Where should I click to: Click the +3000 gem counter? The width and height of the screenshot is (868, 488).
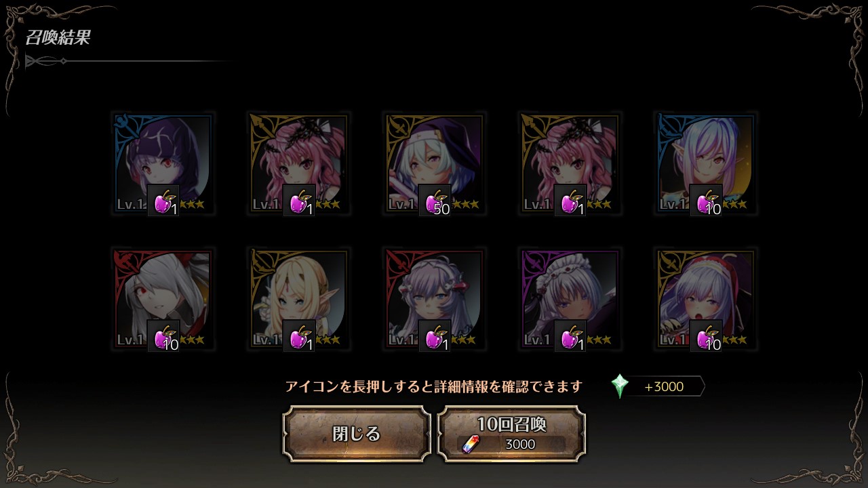[x=664, y=386]
